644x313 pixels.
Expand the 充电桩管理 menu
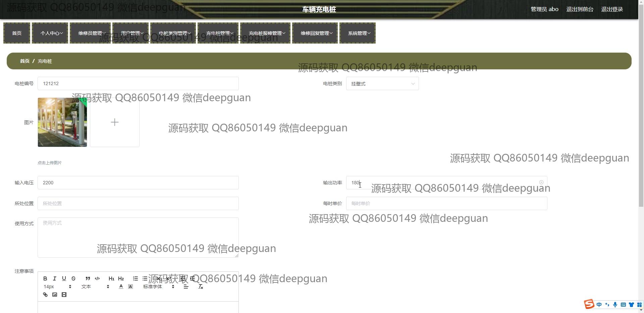218,33
